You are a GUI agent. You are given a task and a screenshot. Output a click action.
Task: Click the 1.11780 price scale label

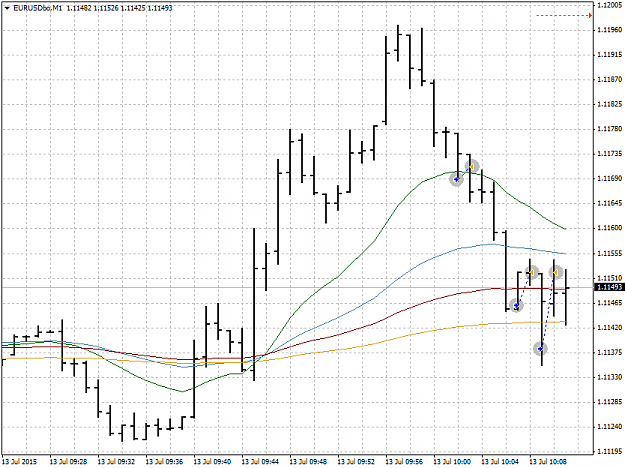(610, 129)
